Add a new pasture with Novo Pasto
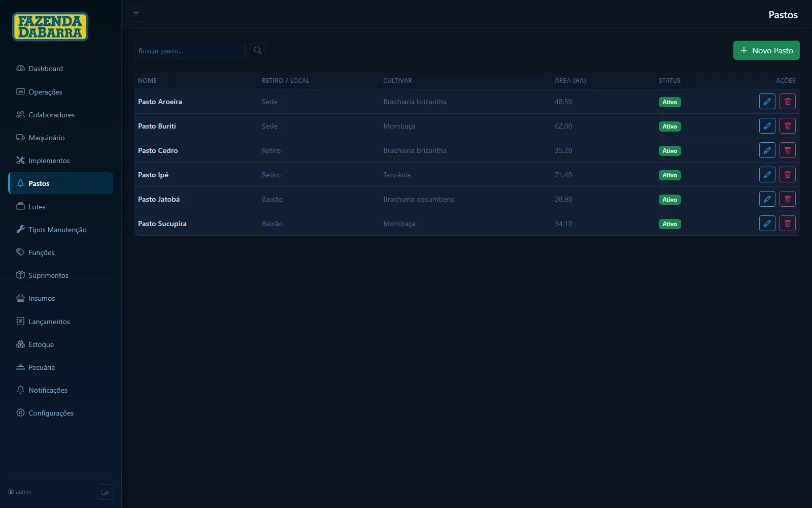Viewport: 812px width, 508px height. click(x=766, y=50)
